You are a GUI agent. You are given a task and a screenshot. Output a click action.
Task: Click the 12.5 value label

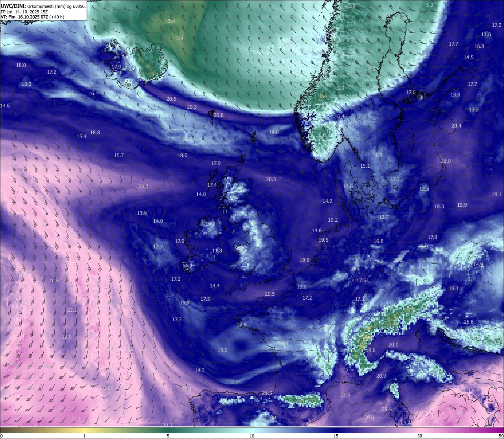pyautogui.click(x=424, y=189)
